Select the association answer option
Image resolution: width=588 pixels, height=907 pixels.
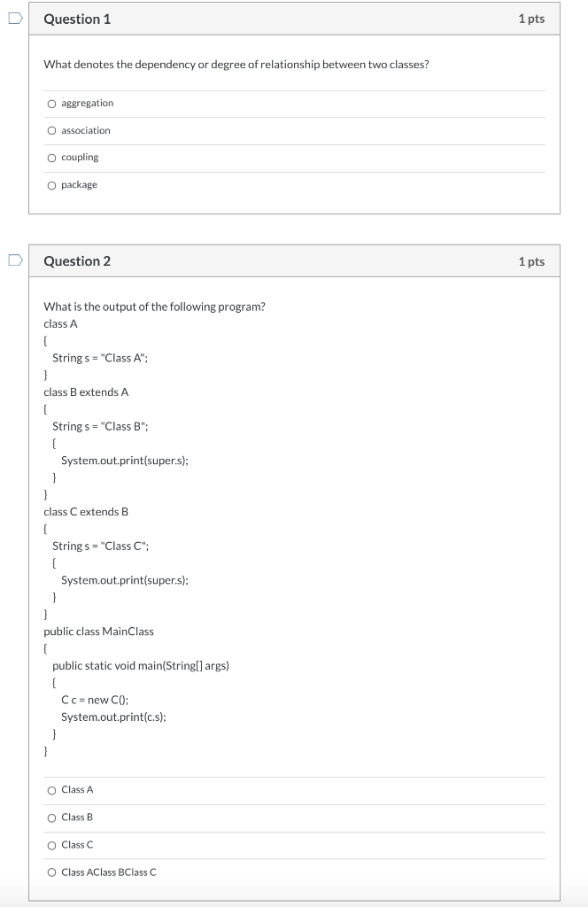tap(51, 130)
